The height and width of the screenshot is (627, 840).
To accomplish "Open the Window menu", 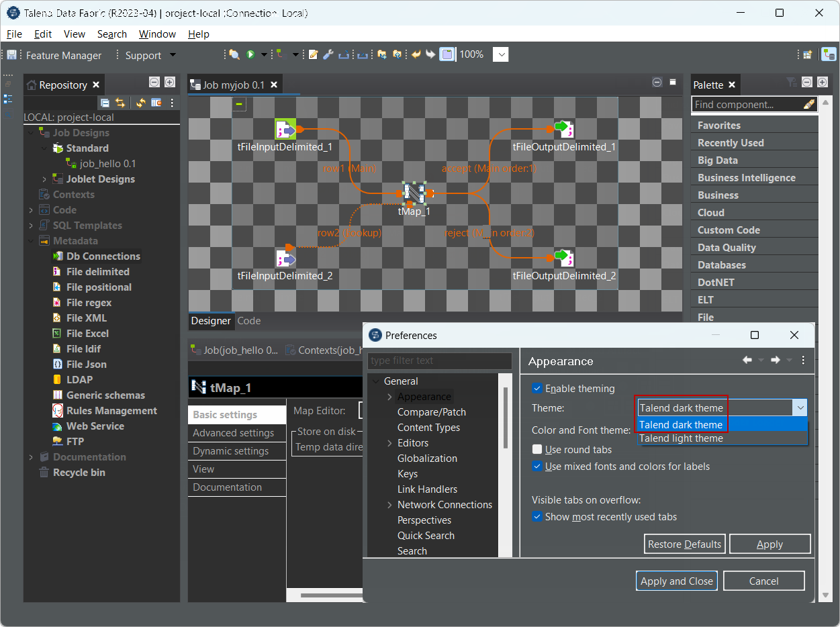I will [x=157, y=34].
